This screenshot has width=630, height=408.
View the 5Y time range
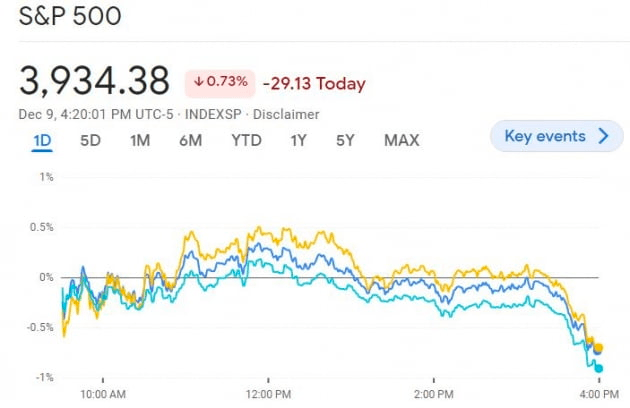(x=345, y=140)
